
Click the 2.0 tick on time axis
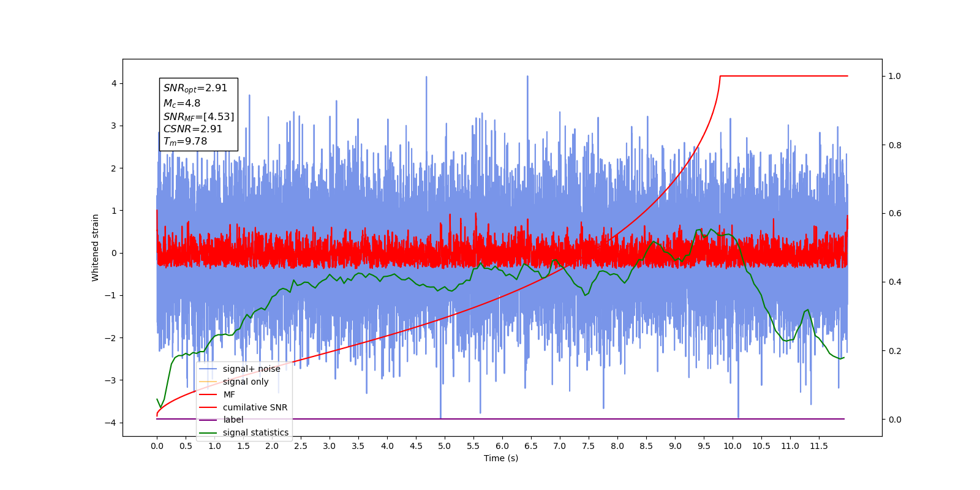point(272,446)
